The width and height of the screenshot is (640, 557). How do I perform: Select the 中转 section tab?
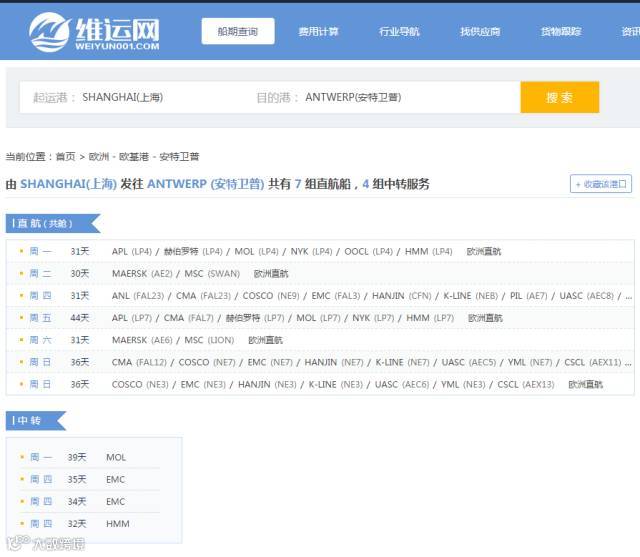tap(36, 420)
